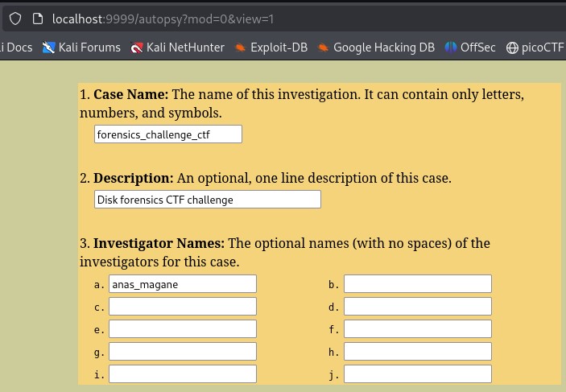Click the OffSec bookmark icon
Image resolution: width=566 pixels, height=392 pixels.
[451, 47]
